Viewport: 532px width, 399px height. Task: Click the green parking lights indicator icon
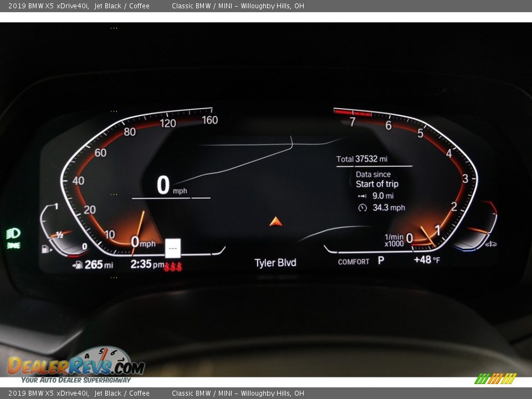point(13,245)
